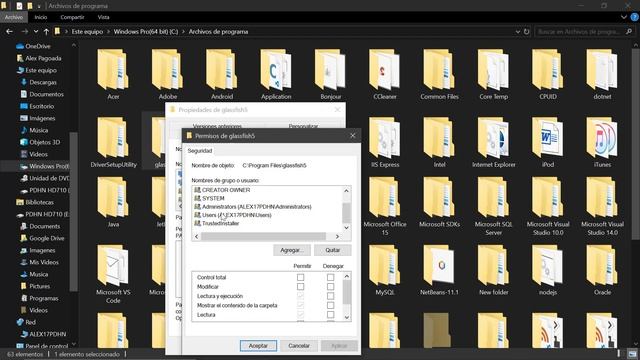640x360 pixels.
Task: Select the DriverSetupUtility folder
Action: tap(113, 142)
